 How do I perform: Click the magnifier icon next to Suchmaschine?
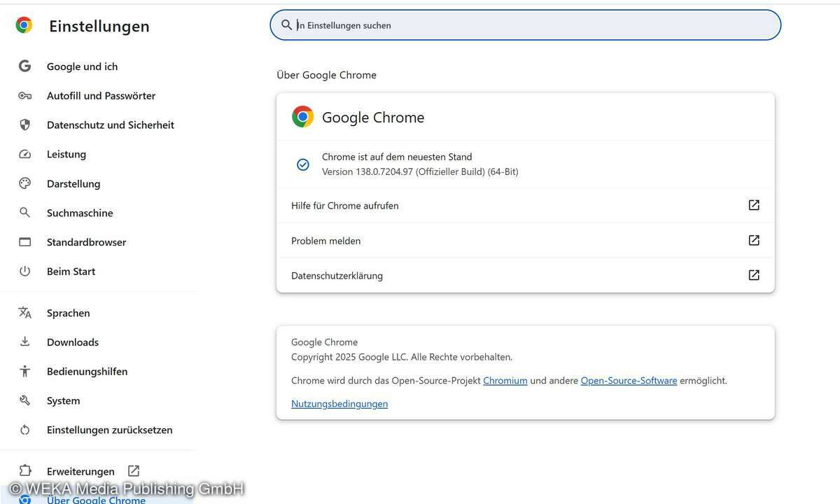pyautogui.click(x=25, y=213)
